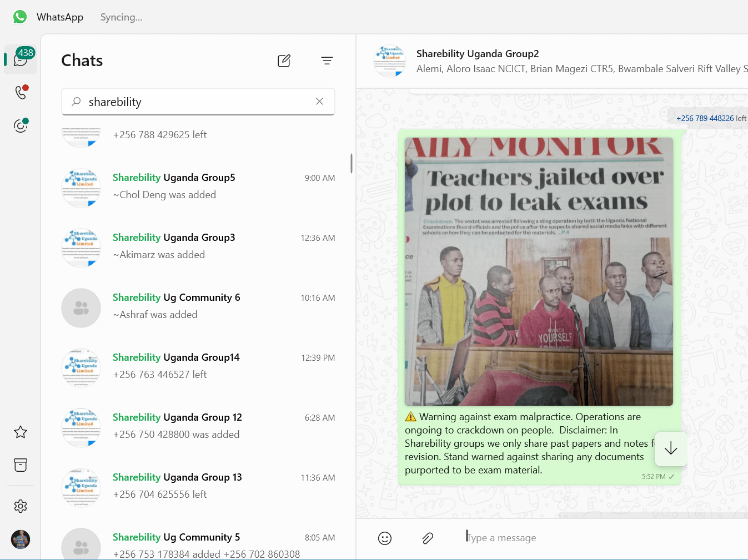Click the Sharebility Uganda Group5 avatar
Image resolution: width=748 pixels, height=560 pixels.
81,188
